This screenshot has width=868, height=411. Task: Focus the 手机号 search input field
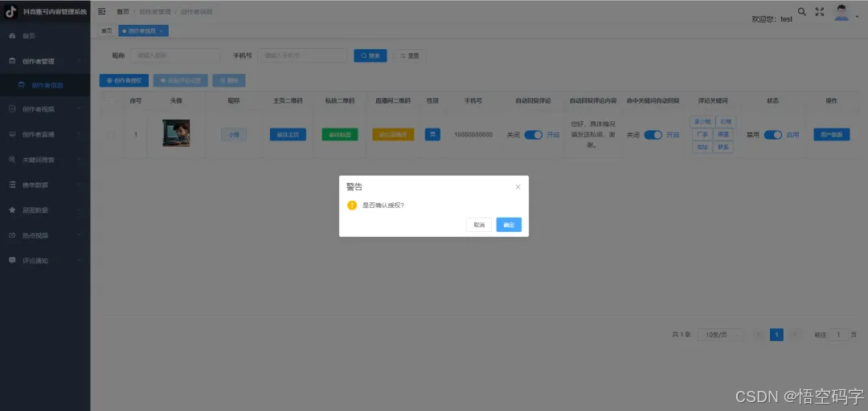point(302,56)
